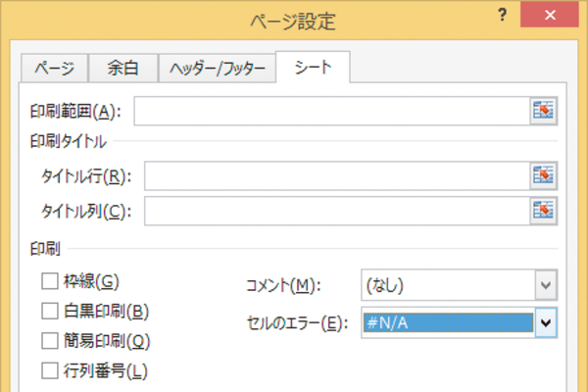Switch to the ページ tab
The image size is (588, 392).
(54, 69)
